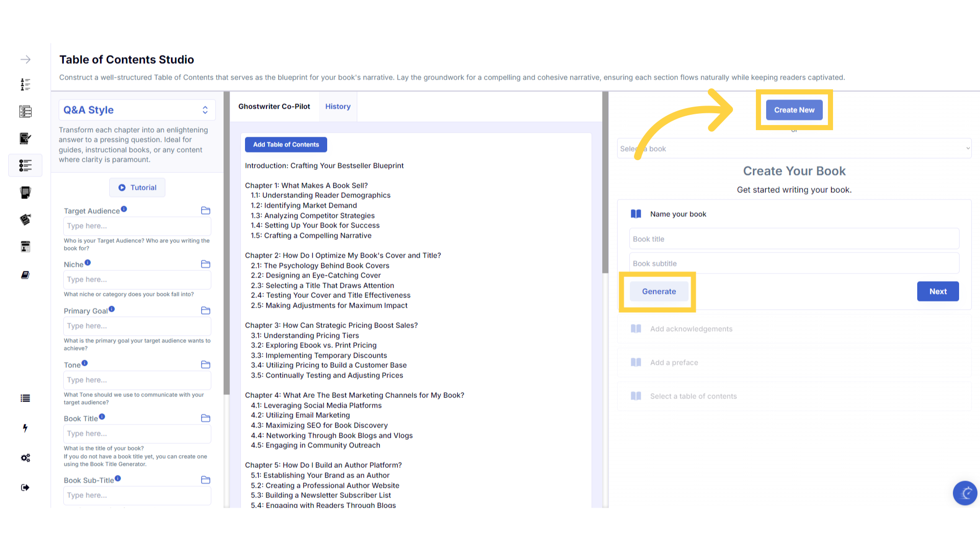Open the Select a book dropdown

coord(794,148)
